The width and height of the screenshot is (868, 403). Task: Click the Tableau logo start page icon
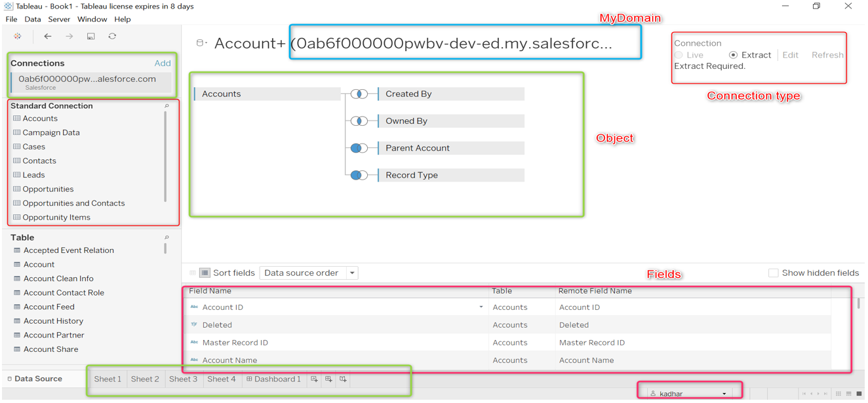(x=18, y=36)
